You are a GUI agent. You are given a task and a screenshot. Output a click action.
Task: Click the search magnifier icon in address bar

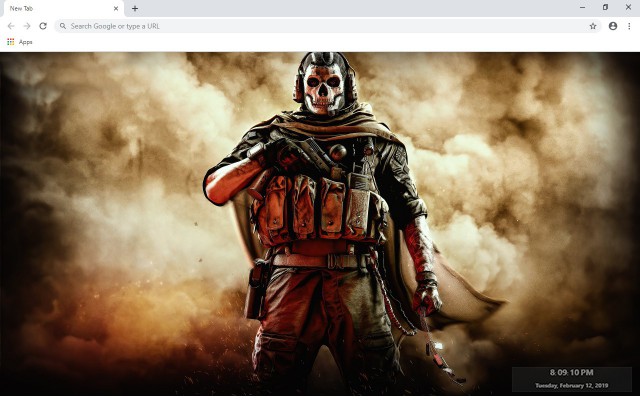(x=63, y=26)
